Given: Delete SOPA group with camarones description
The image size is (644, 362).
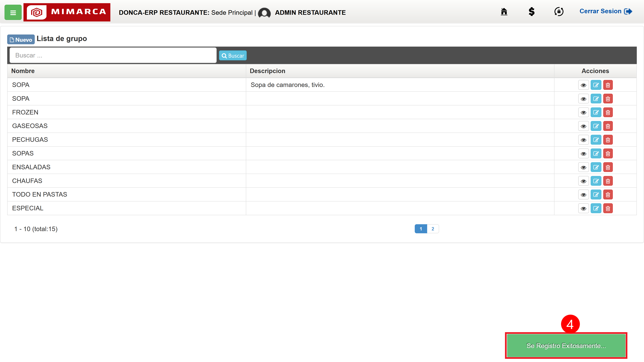Looking at the screenshot, I should pyautogui.click(x=608, y=85).
